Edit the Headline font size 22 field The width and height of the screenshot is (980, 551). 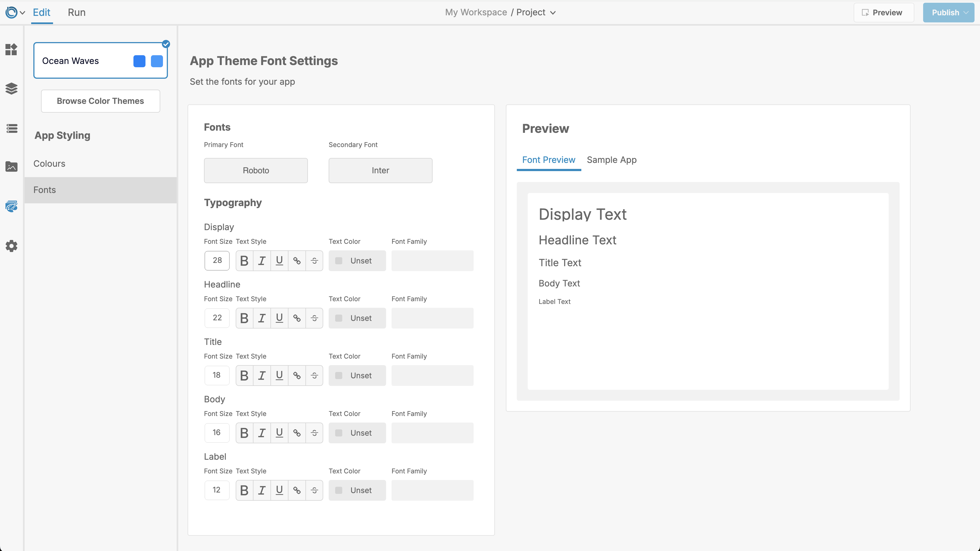tap(217, 318)
